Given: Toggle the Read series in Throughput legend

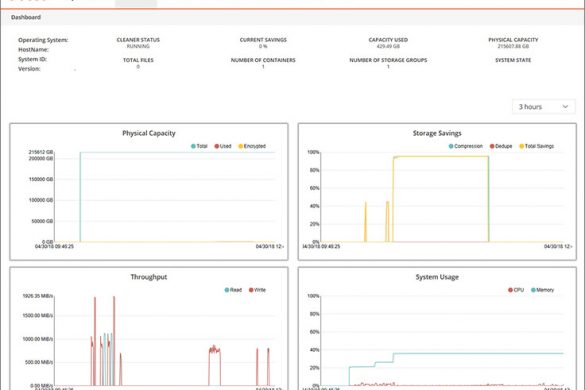Looking at the screenshot, I should [233, 290].
